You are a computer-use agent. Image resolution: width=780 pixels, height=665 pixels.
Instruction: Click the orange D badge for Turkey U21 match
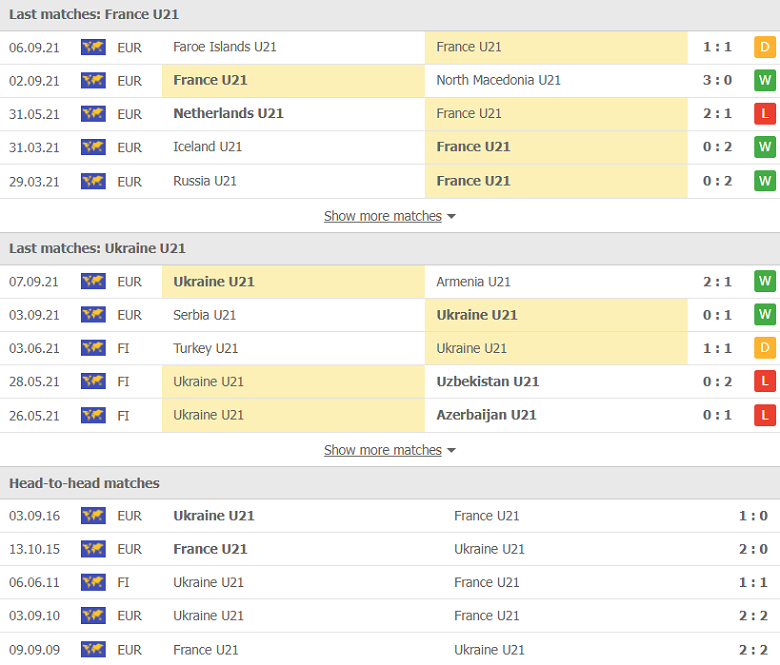pos(765,348)
